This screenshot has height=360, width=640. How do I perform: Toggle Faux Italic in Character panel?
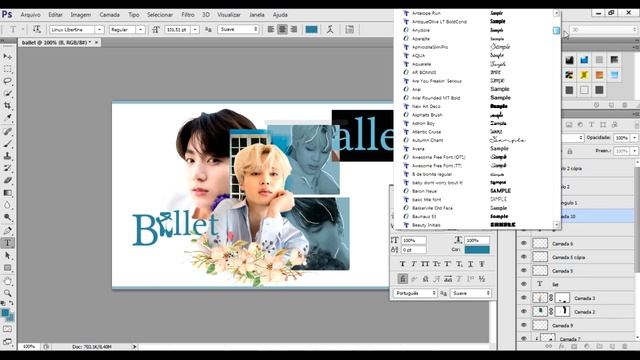tap(413, 264)
